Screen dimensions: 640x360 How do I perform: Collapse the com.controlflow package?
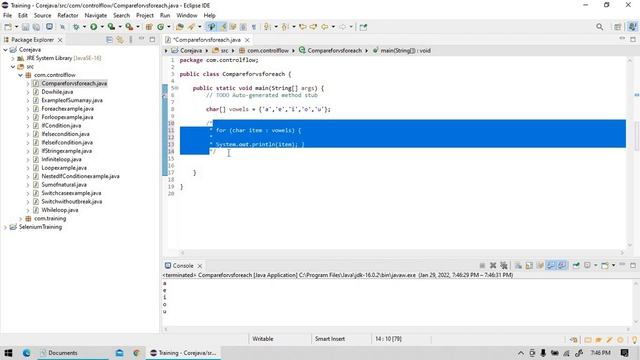click(x=20, y=75)
